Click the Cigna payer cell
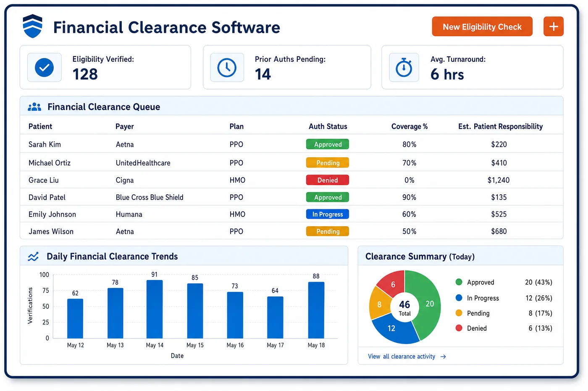 (125, 180)
